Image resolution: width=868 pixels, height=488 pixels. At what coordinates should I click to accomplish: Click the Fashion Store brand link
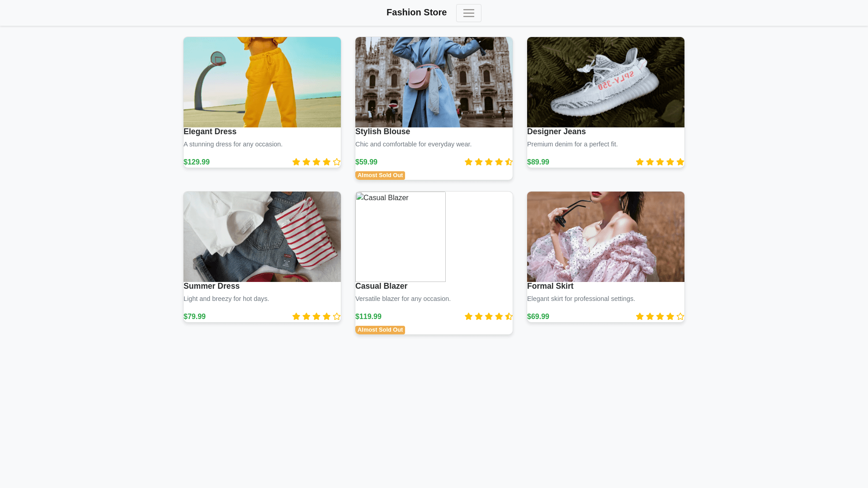416,13
